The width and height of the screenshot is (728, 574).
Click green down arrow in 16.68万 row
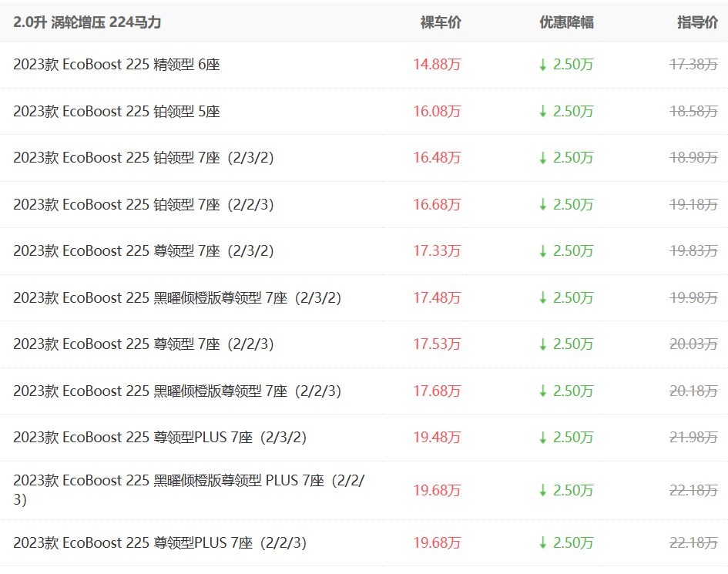pos(543,205)
